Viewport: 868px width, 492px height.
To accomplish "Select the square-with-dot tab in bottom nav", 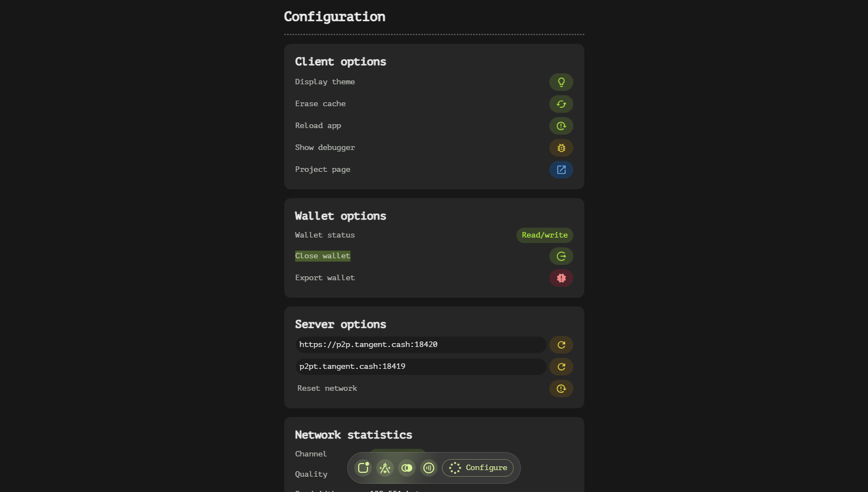I will click(363, 468).
